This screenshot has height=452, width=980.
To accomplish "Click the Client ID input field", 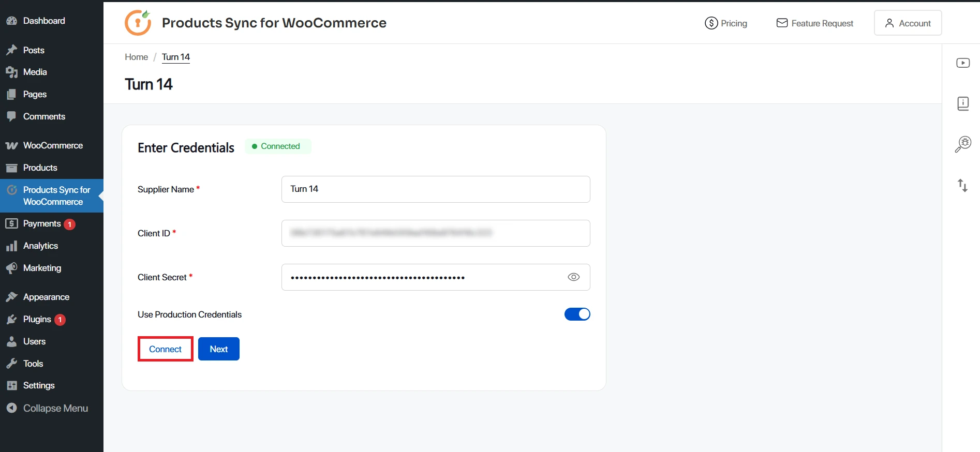I will pos(436,233).
